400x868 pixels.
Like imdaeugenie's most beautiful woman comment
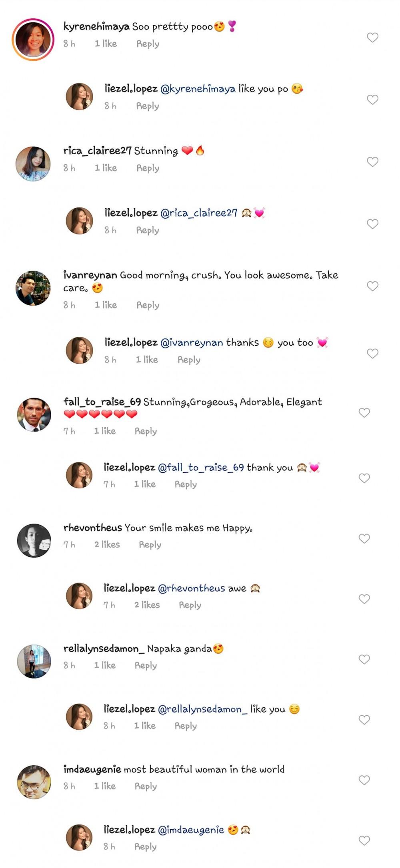364,780
